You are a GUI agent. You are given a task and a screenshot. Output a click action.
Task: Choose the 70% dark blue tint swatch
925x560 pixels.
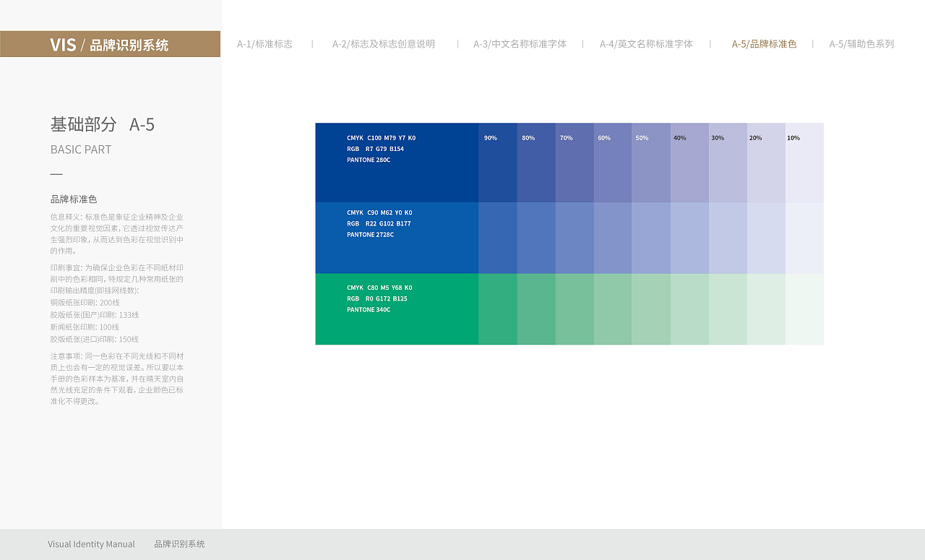point(575,163)
